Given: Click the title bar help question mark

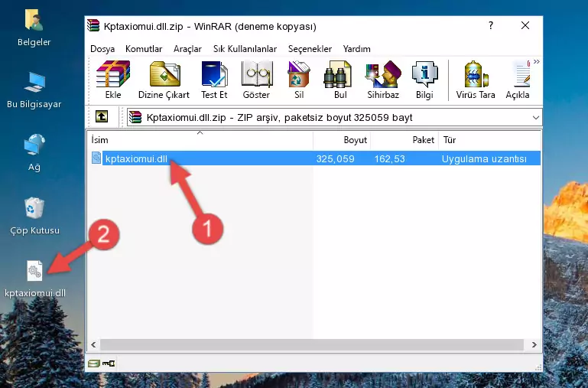Looking at the screenshot, I should tap(490, 25).
